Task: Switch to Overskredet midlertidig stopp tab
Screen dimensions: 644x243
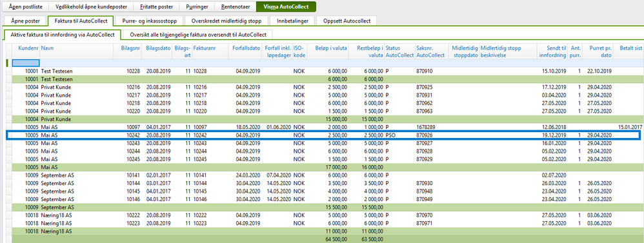Action: click(x=226, y=21)
